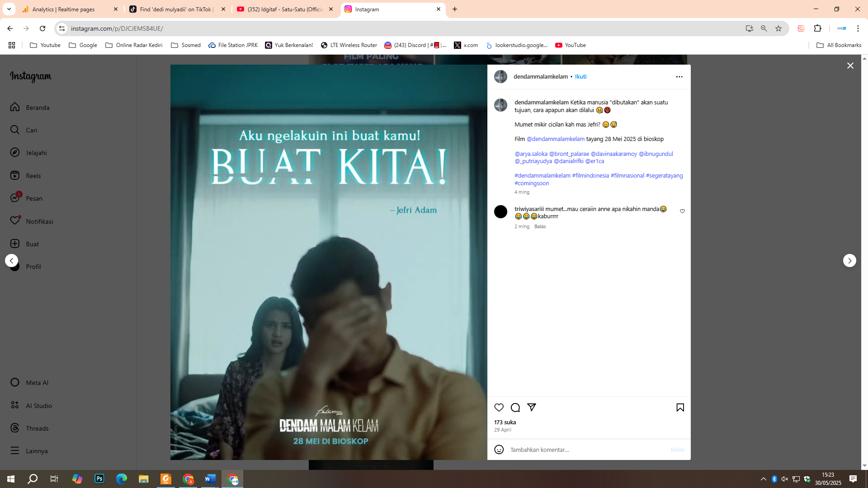Open browser zoom indicator icon
The width and height of the screenshot is (868, 488).
point(764,28)
